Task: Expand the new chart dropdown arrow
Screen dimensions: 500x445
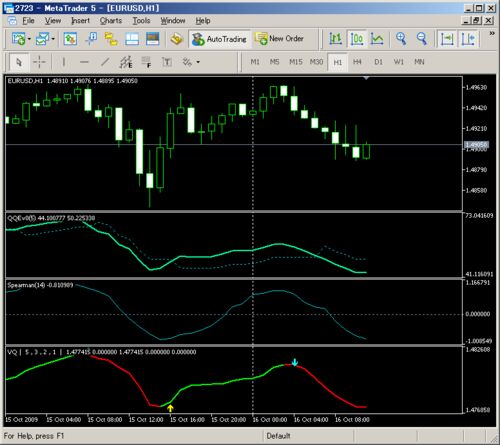Action: 29,39
